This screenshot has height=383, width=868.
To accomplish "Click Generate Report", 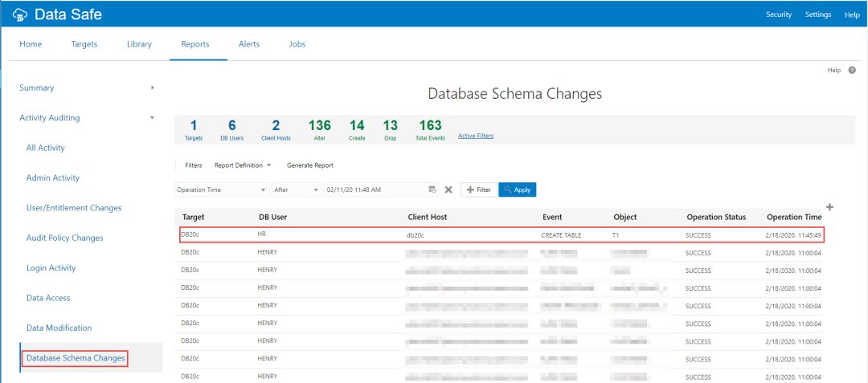I will click(309, 165).
